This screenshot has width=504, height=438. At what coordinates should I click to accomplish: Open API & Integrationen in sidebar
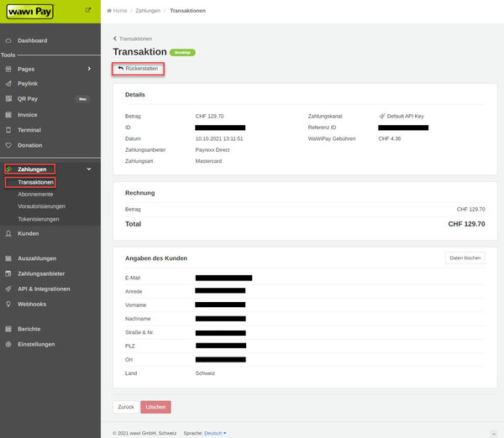pyautogui.click(x=44, y=289)
